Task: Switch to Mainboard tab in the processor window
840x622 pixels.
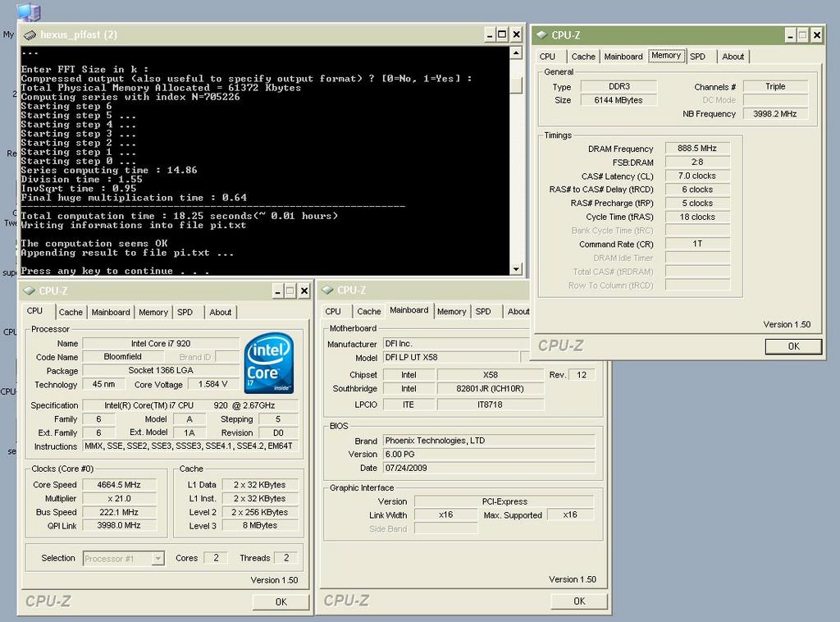Action: pyautogui.click(x=111, y=313)
